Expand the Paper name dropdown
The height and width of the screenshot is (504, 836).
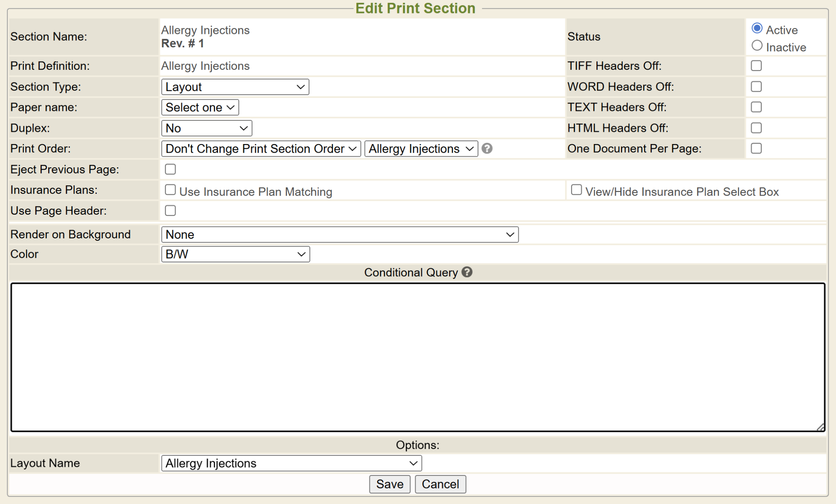200,107
